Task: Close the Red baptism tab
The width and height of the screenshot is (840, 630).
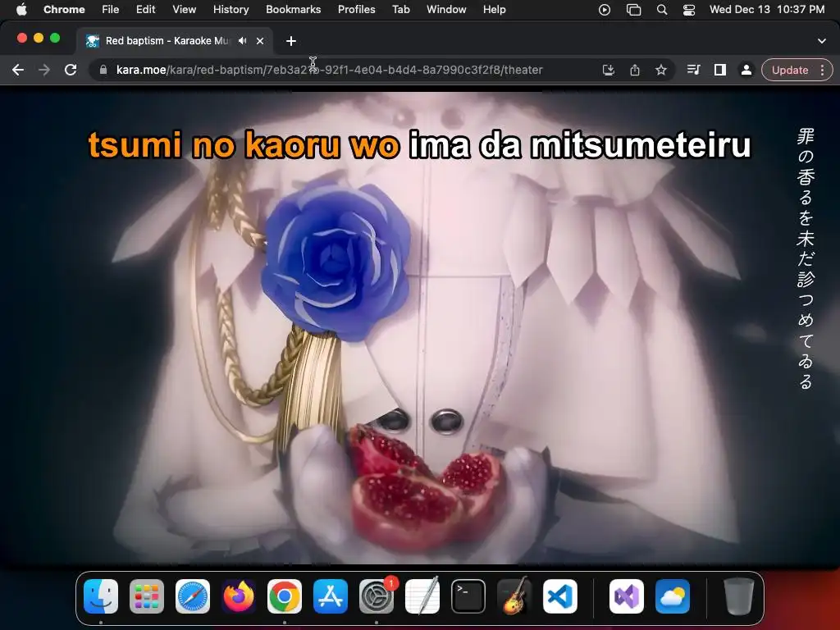Action: 260,41
